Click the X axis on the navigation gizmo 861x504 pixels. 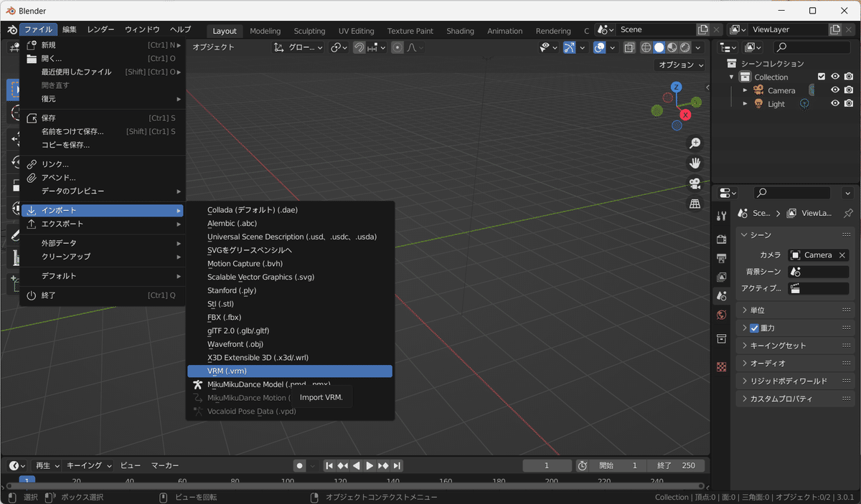(686, 115)
